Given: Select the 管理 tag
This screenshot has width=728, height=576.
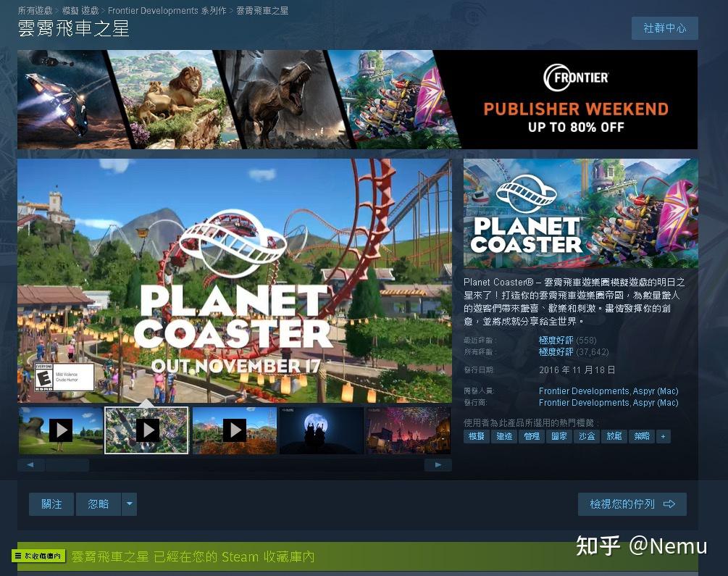Looking at the screenshot, I should pos(532,436).
